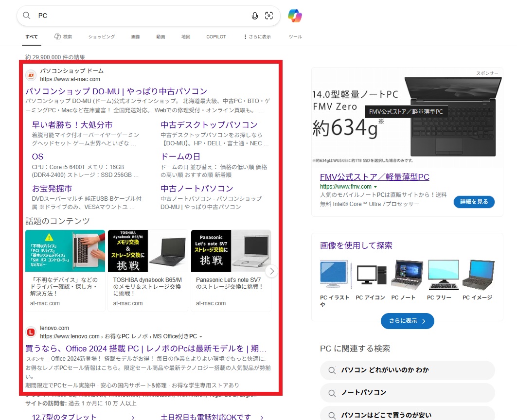Open FMV公式ストア／軽量薄型PC link
The height and width of the screenshot is (420, 517).
click(374, 177)
